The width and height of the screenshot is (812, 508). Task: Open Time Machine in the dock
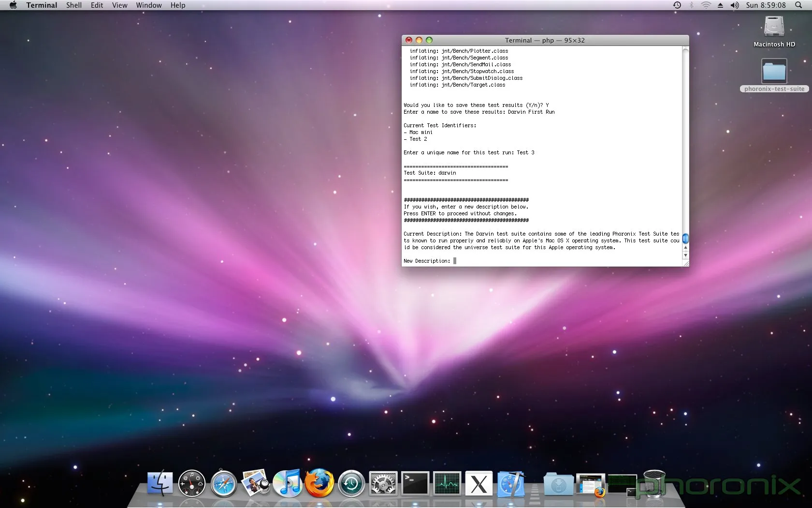351,483
